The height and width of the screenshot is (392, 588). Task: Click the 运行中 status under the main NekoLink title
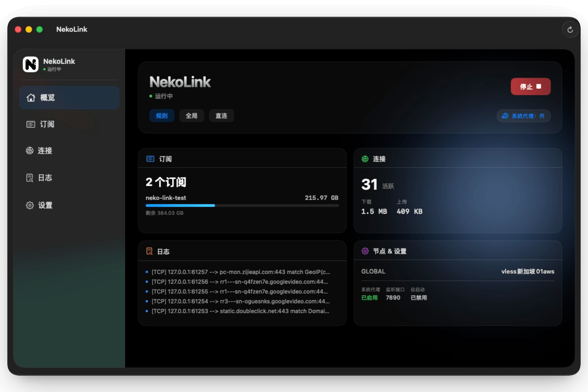[161, 96]
